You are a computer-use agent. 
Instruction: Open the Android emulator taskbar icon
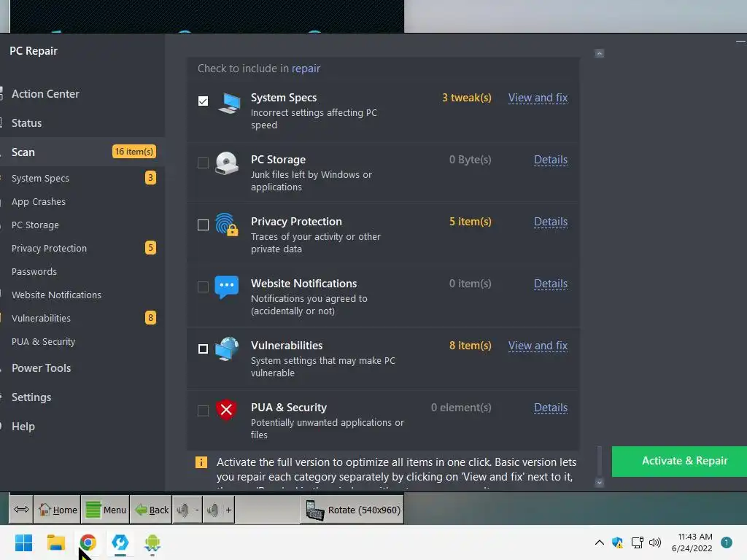point(152,543)
